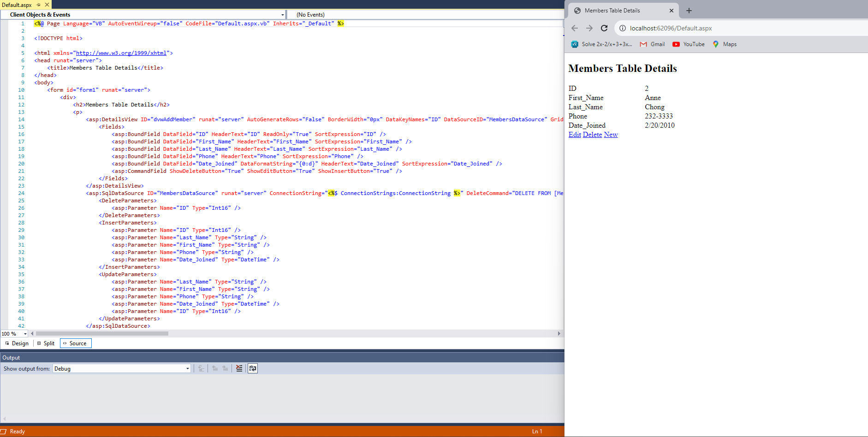Click the editor horizontal scrollbar thumb
The height and width of the screenshot is (437, 868).
[x=101, y=333]
